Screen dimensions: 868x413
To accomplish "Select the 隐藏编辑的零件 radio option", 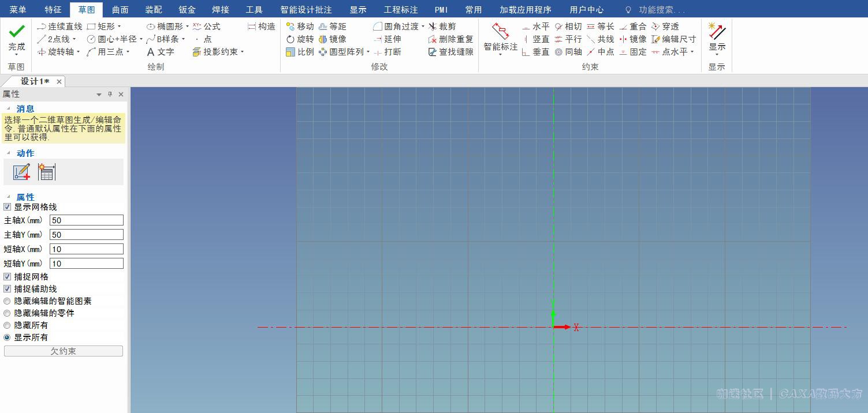I will pos(8,313).
